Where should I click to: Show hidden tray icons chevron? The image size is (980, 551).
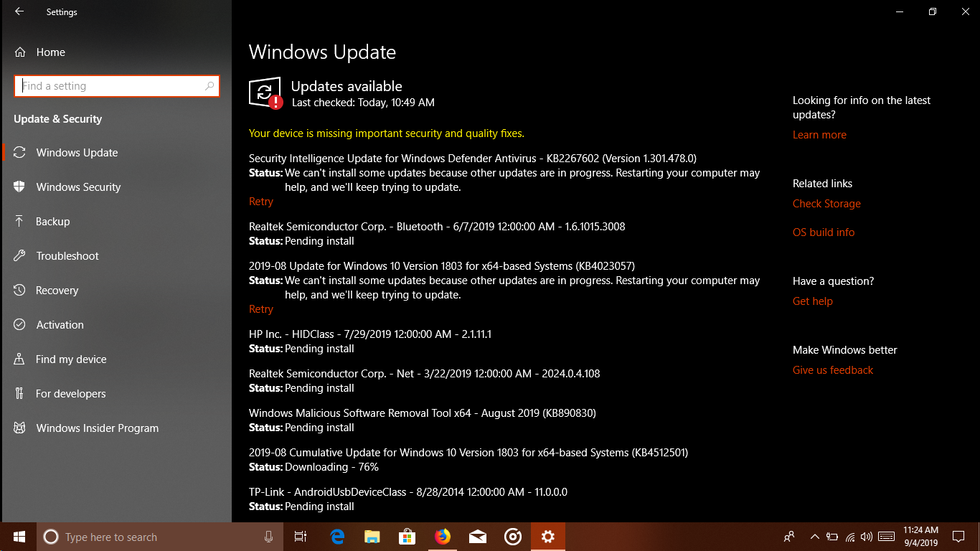[x=814, y=537]
